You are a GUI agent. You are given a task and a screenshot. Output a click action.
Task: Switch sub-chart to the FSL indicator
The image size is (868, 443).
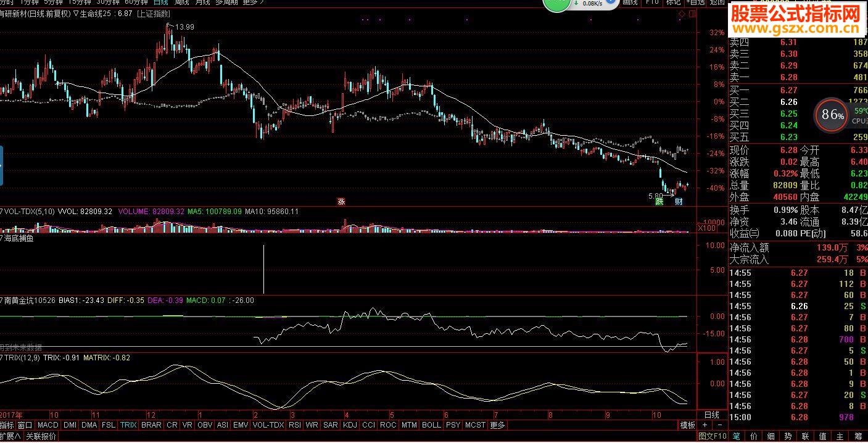(109, 425)
